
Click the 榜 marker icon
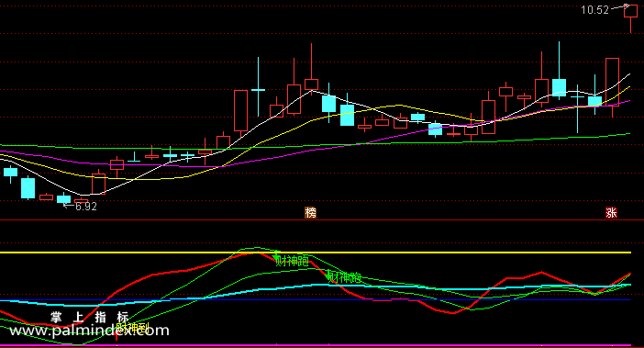click(x=310, y=213)
